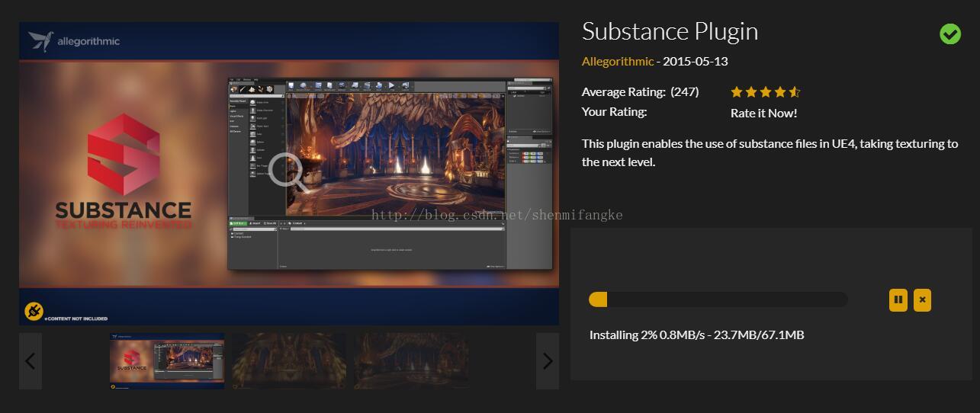
Task: Click the magnifier icon to enlarge image
Action: (288, 171)
